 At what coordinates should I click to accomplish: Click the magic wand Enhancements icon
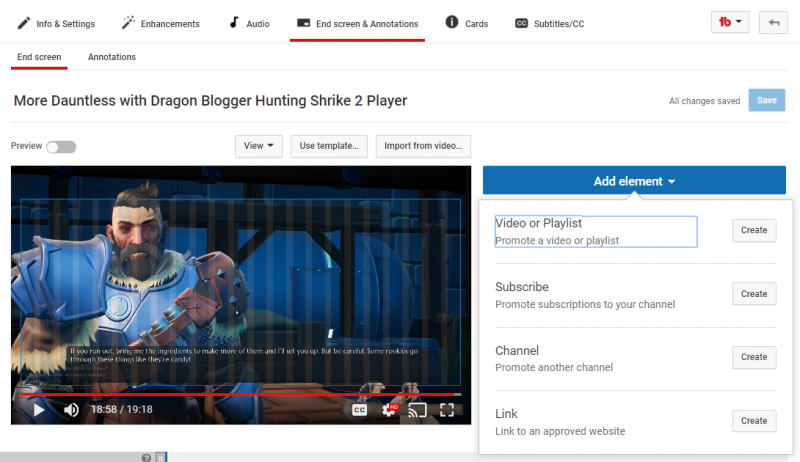pyautogui.click(x=128, y=22)
